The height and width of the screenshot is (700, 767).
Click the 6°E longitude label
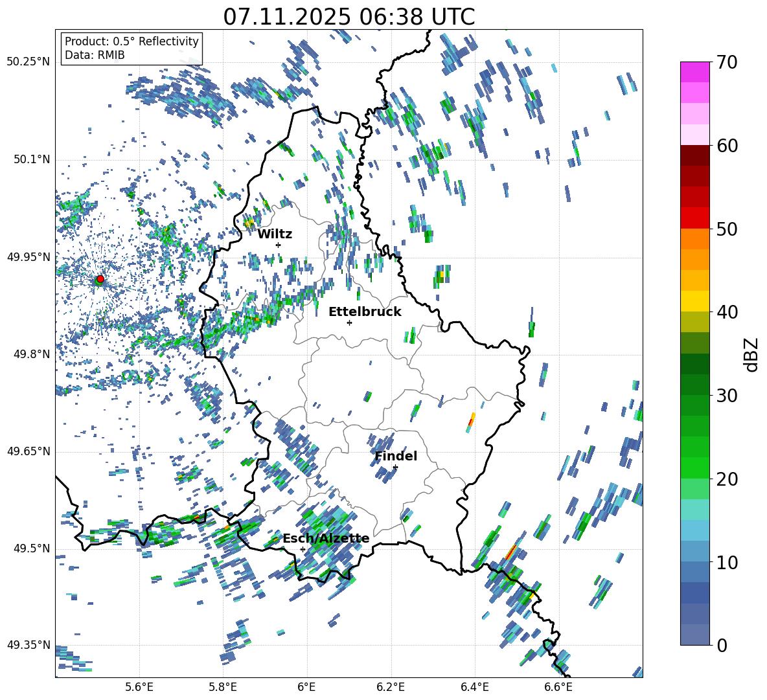tap(306, 687)
